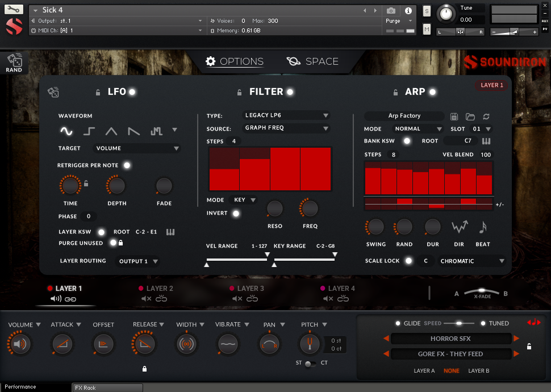
Task: Click the arp BEAT note icon
Action: point(483,227)
